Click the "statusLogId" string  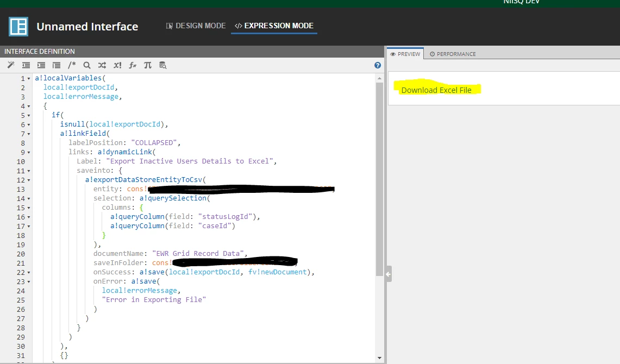[225, 217]
